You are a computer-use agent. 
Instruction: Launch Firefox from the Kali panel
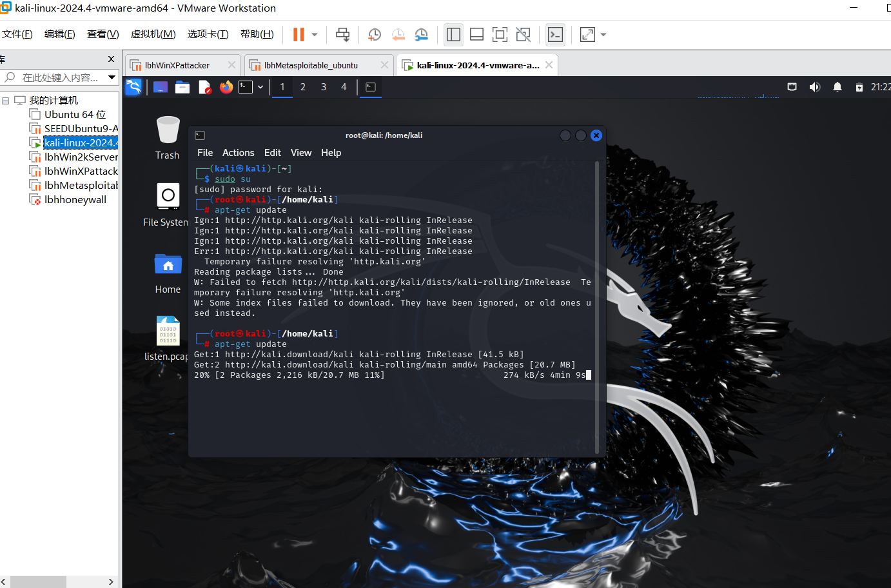pos(226,87)
